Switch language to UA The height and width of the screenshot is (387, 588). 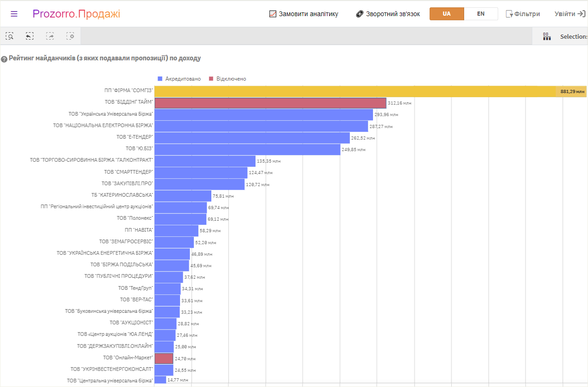pos(447,14)
